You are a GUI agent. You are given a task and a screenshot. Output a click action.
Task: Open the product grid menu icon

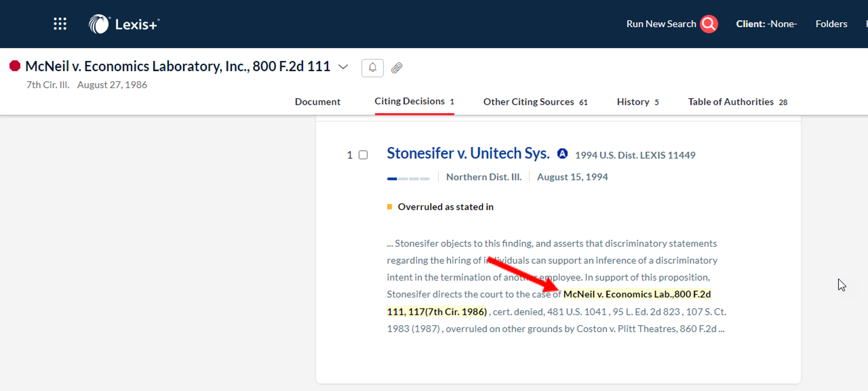[60, 24]
